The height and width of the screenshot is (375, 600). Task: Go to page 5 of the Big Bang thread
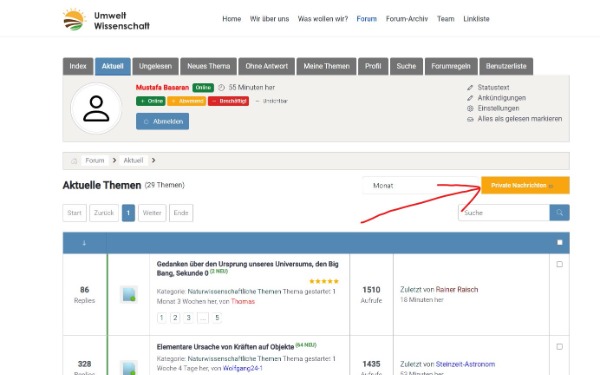217,318
